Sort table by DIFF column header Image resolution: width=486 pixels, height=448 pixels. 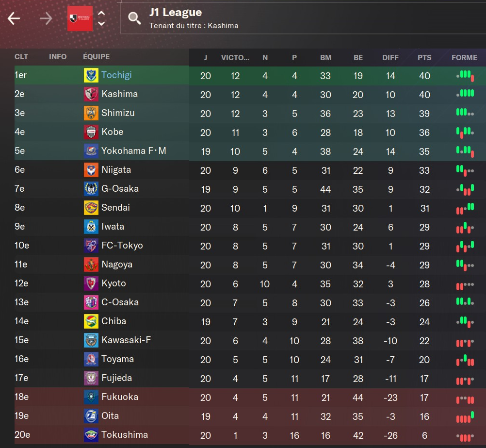[390, 57]
